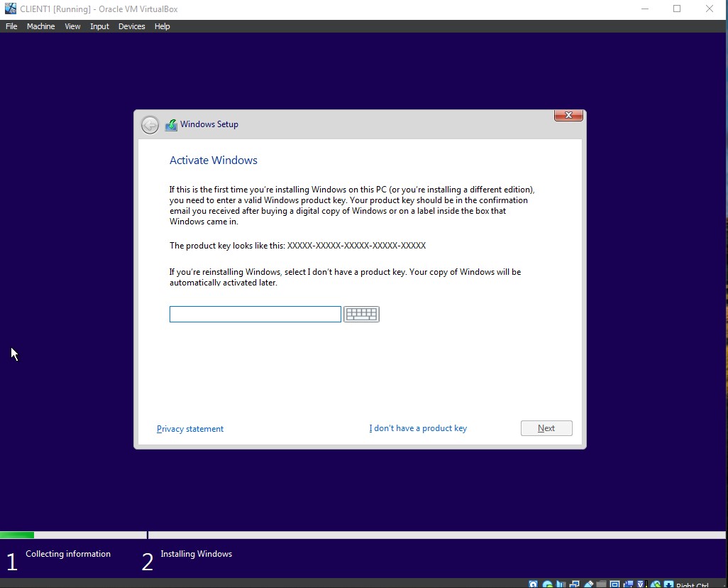Viewport: 728px width, 588px height.
Task: Maximize the VirtualBox window
Action: [x=677, y=9]
